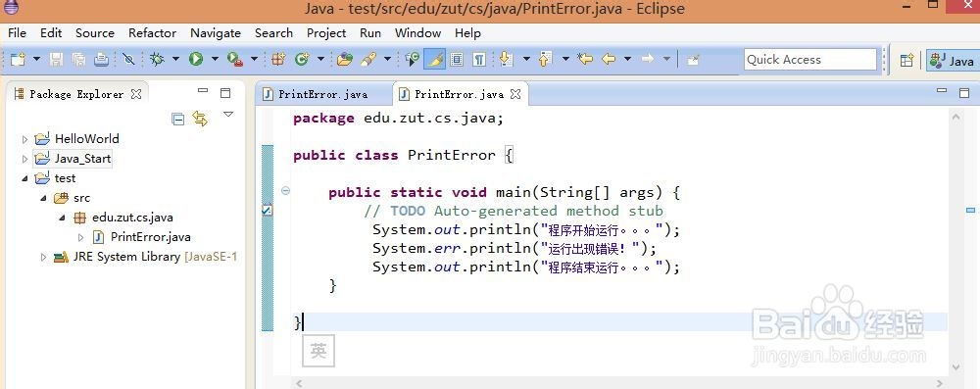Viewport: 980px width, 389px height.
Task: Click in the Quick Access field
Action: point(810,60)
